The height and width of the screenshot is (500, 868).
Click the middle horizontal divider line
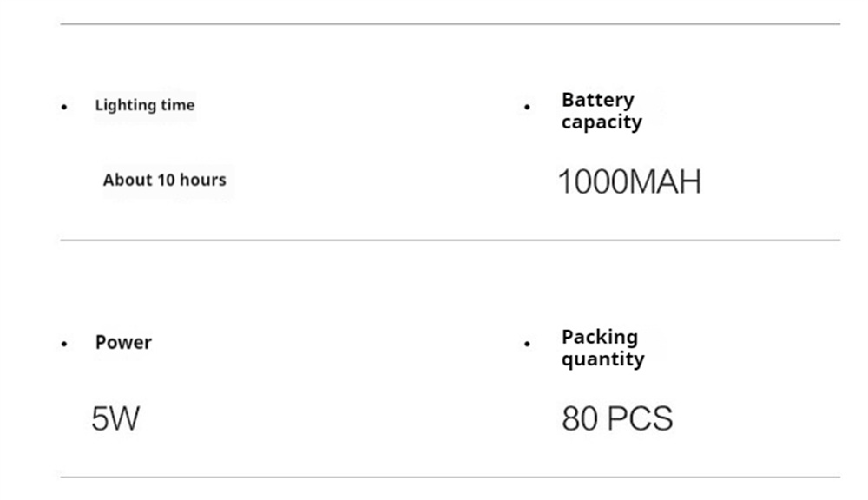[450, 240]
